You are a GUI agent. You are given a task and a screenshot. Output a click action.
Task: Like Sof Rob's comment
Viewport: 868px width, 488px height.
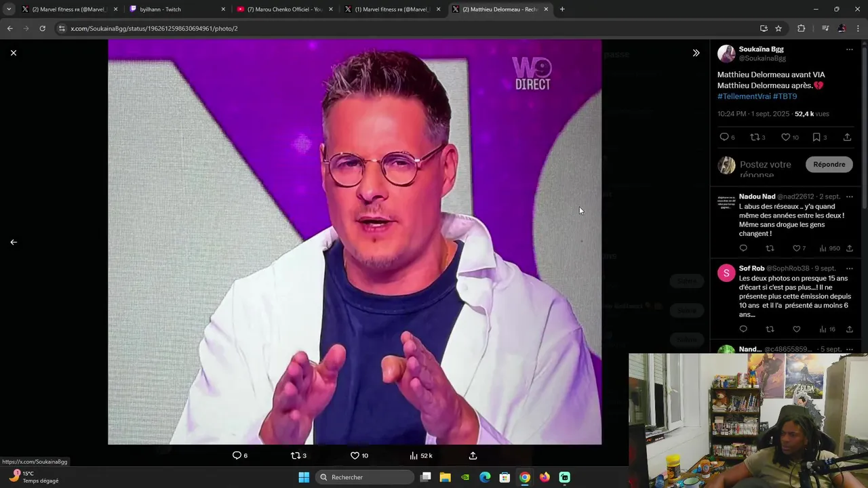(797, 329)
